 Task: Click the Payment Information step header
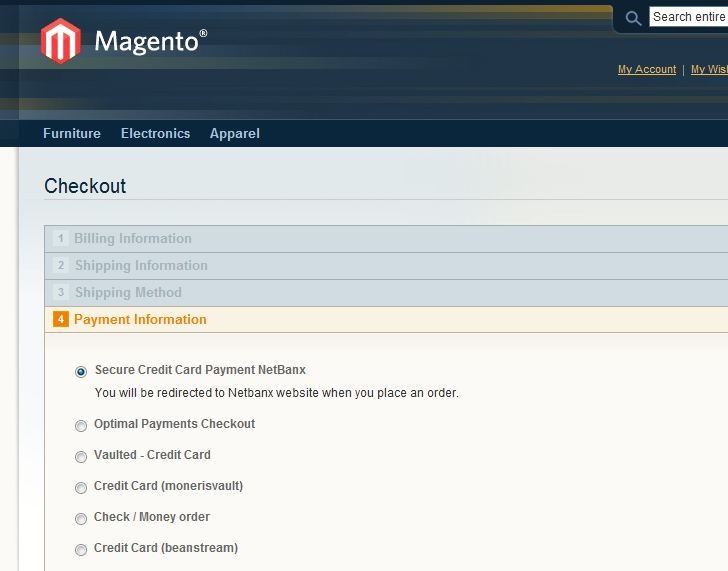pyautogui.click(x=386, y=319)
